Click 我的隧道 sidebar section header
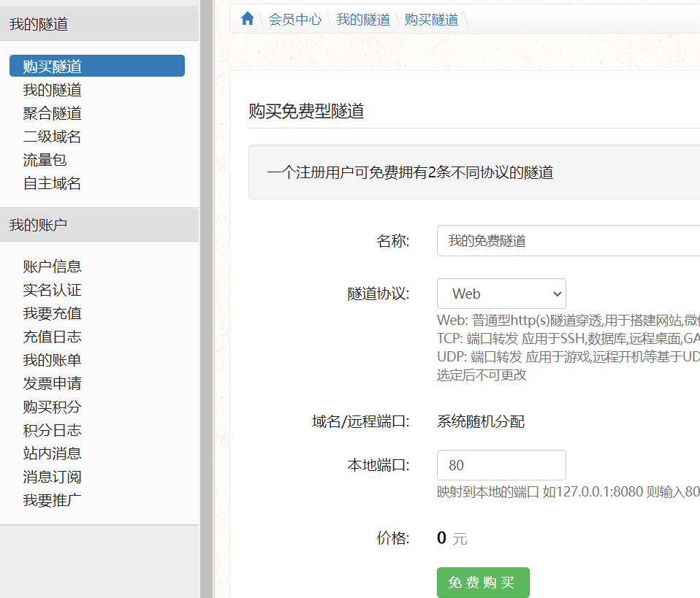This screenshot has width=700, height=598. click(99, 24)
